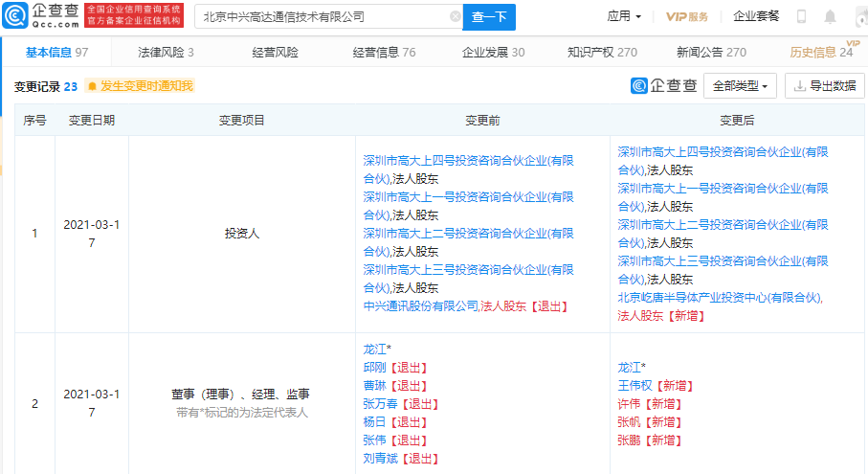Image resolution: width=868 pixels, height=474 pixels.
Task: Open 龙江 link in 变更后 column
Action: [x=629, y=367]
